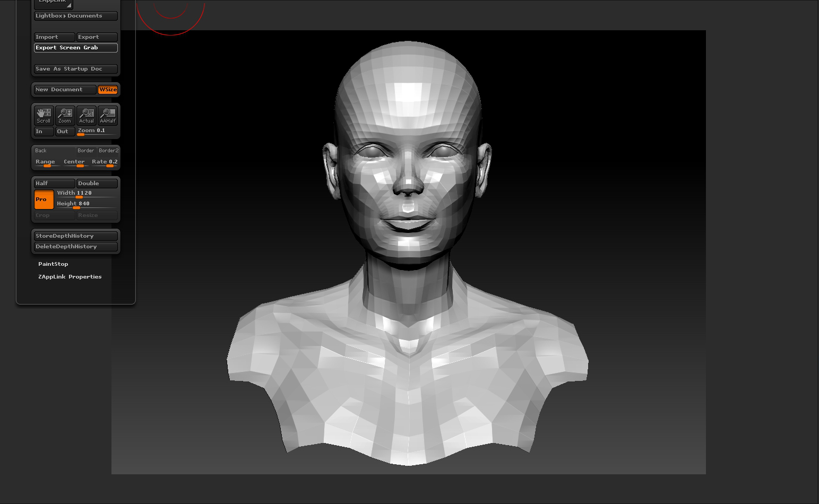The height and width of the screenshot is (504, 819).
Task: Open Lightbox Documents browser
Action: pos(76,16)
